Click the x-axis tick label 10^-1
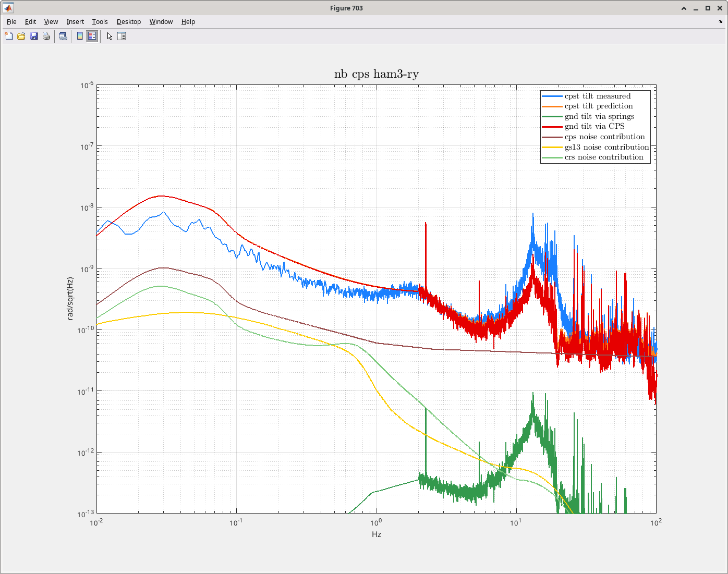Viewport: 728px width, 574px height. pyautogui.click(x=236, y=522)
